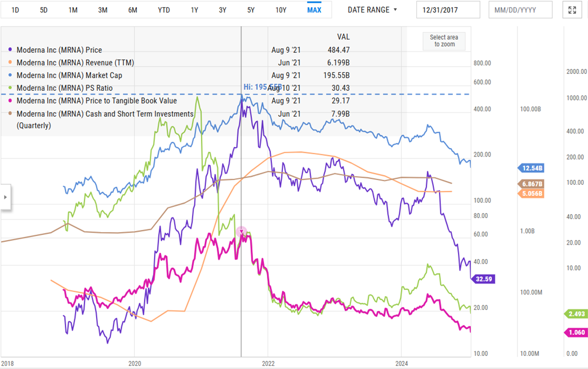This screenshot has height=369, width=588.
Task: Expand the left side panel arrow
Action: click(x=5, y=197)
